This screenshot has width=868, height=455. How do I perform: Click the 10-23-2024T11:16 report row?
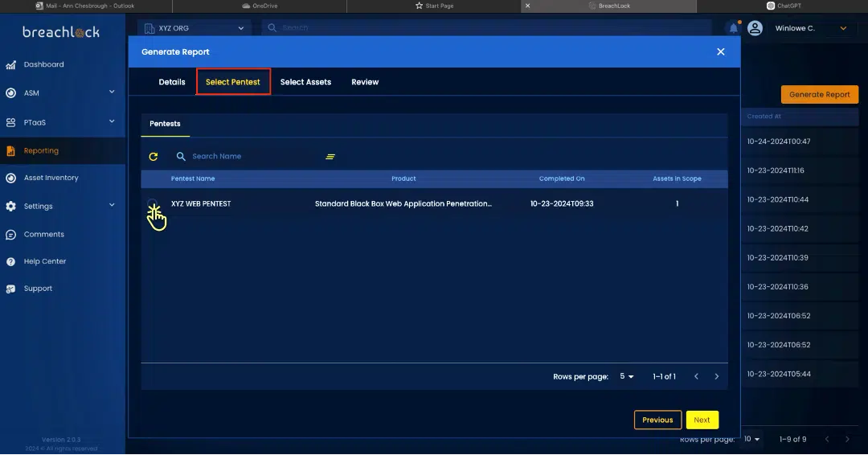800,170
